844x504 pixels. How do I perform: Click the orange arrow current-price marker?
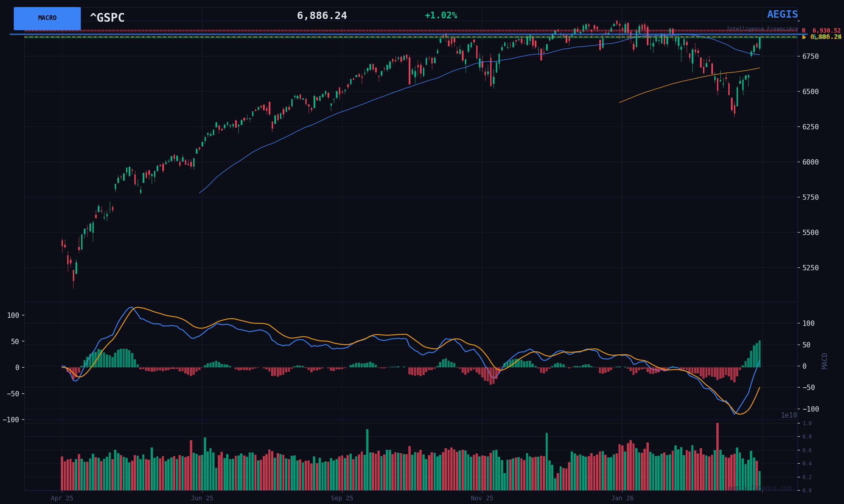click(x=804, y=37)
